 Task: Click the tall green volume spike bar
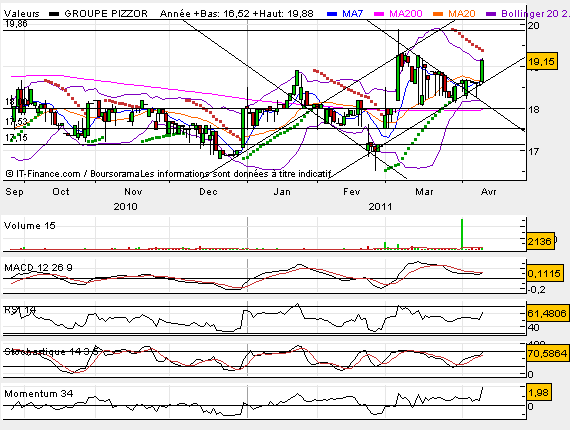[462, 234]
